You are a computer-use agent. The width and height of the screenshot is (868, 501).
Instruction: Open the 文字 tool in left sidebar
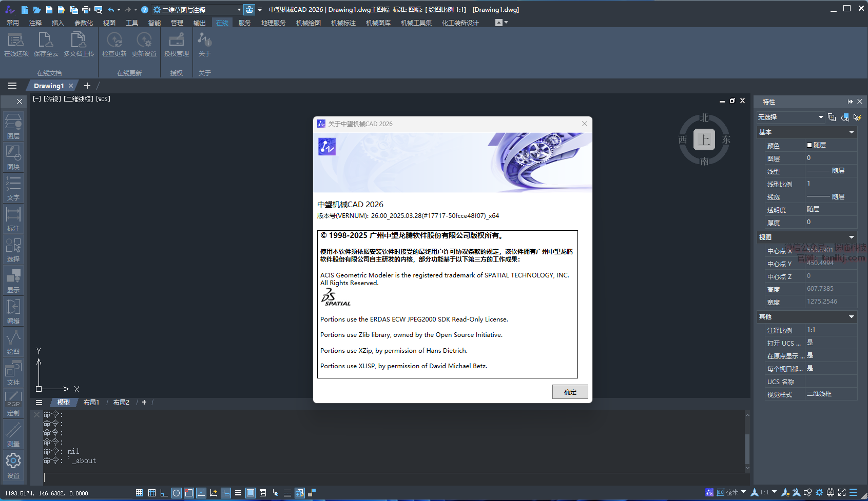[x=13, y=188]
